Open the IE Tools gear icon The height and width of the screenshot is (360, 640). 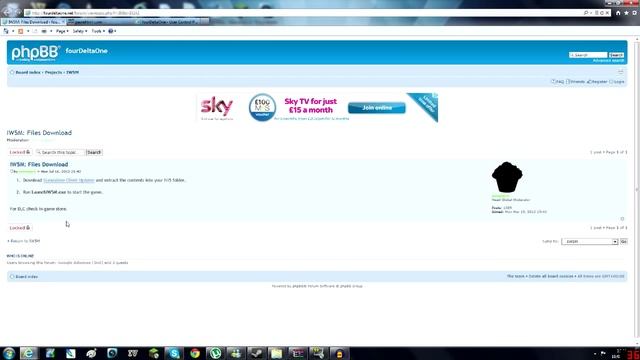coord(635,13)
